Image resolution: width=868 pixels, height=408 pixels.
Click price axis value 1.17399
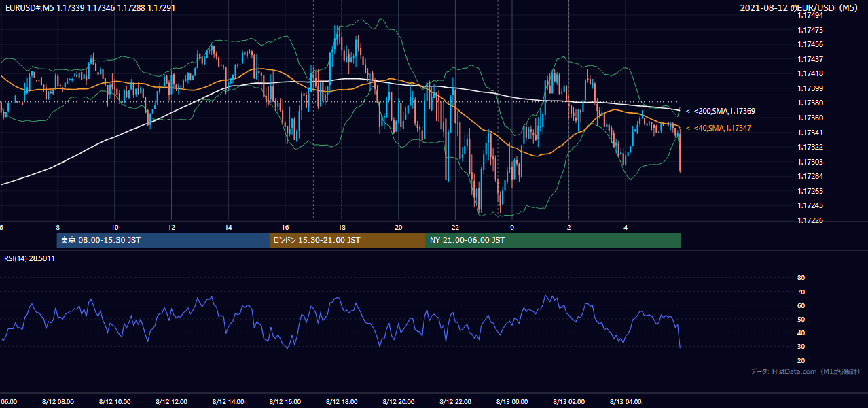coord(810,88)
